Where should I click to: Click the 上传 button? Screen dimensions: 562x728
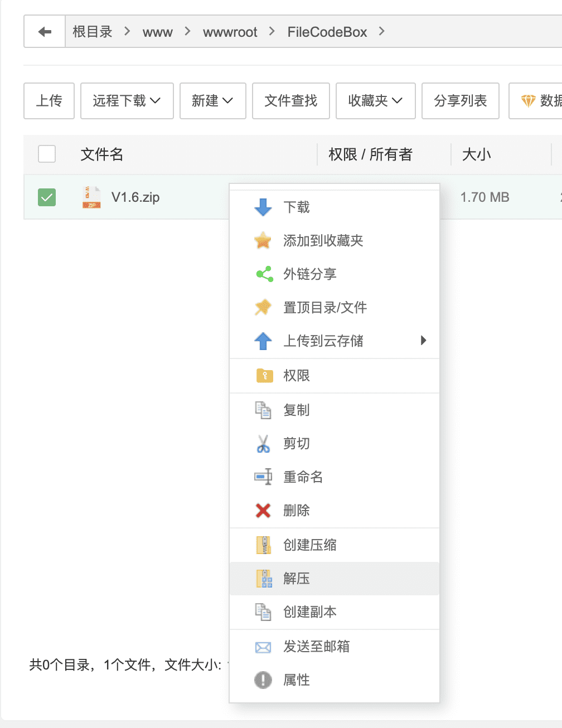click(49, 101)
